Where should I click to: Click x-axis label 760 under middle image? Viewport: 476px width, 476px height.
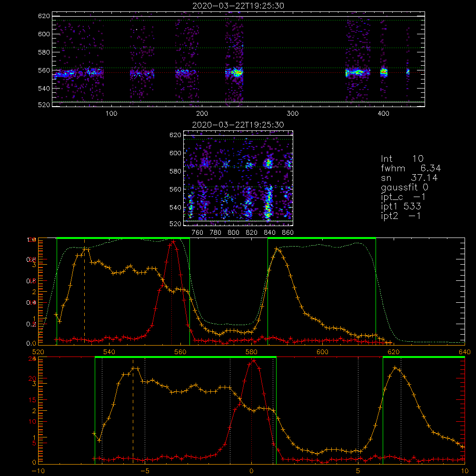(x=198, y=233)
